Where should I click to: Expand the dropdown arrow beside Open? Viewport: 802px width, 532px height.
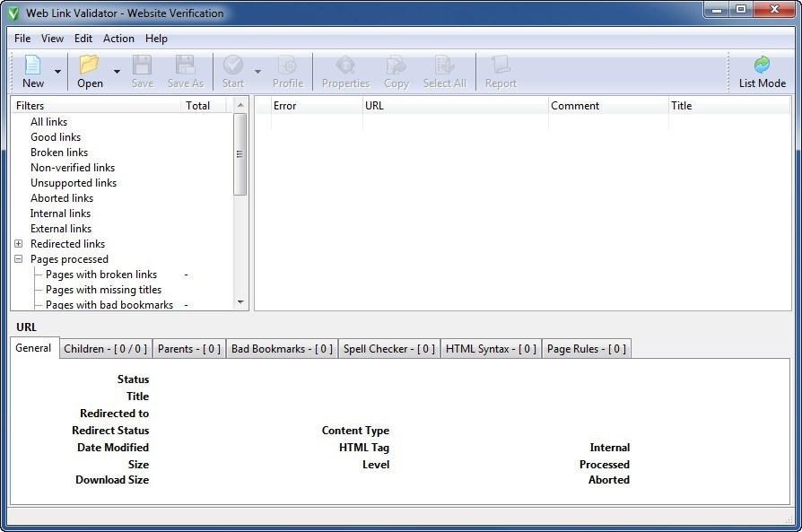click(118, 72)
